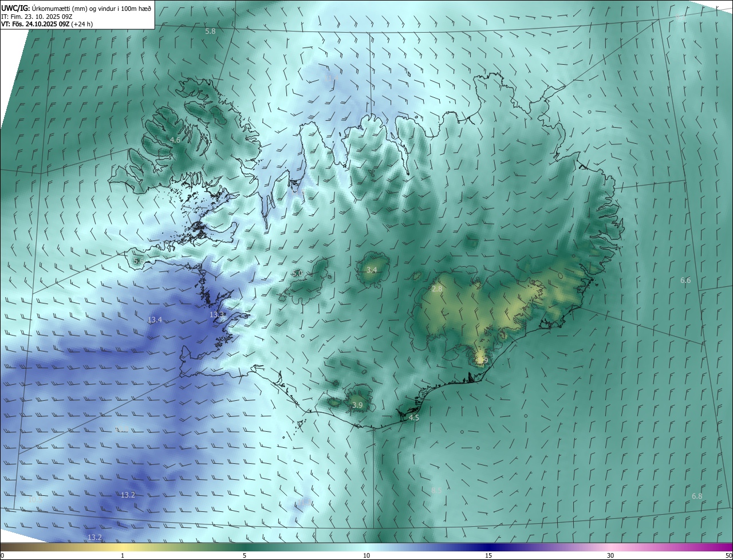Click the 3.9 value label

(x=357, y=405)
